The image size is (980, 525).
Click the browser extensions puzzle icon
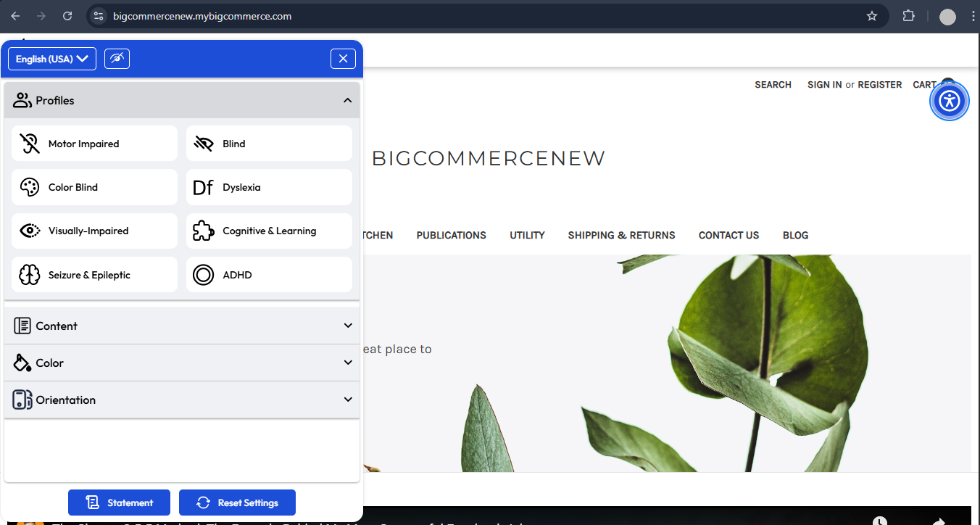[908, 15]
